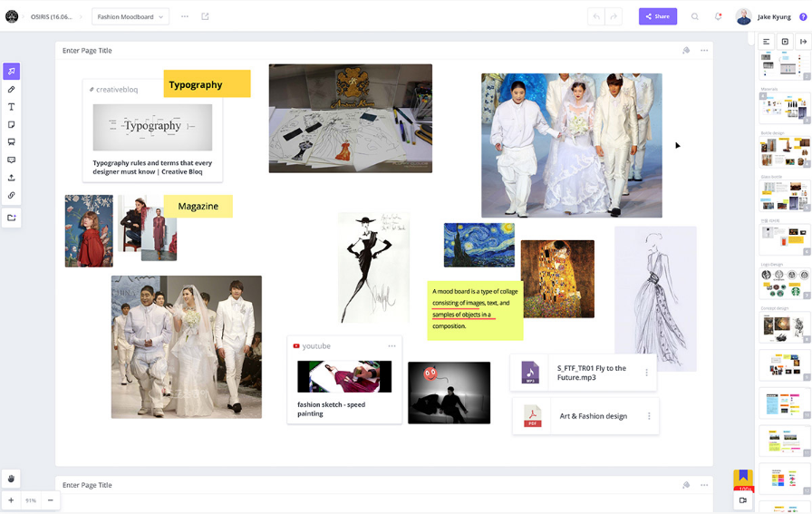
Task: Open the Bottle design page thumbnail
Action: click(x=785, y=152)
